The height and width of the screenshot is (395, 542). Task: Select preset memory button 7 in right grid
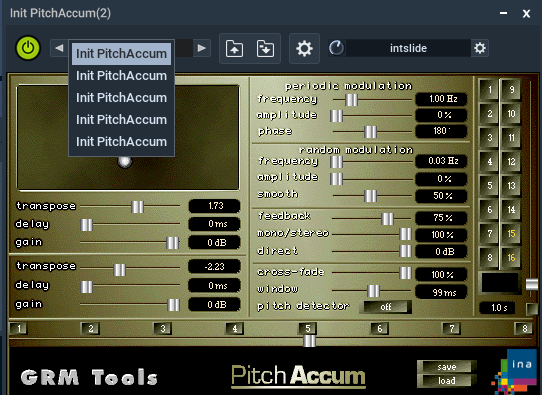point(489,234)
